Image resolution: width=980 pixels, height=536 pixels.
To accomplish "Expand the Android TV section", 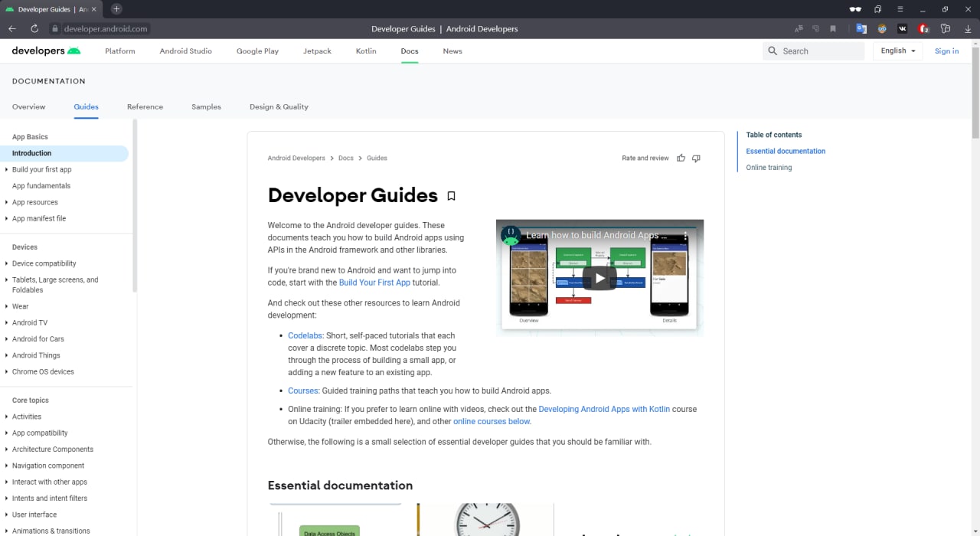I will (6, 322).
